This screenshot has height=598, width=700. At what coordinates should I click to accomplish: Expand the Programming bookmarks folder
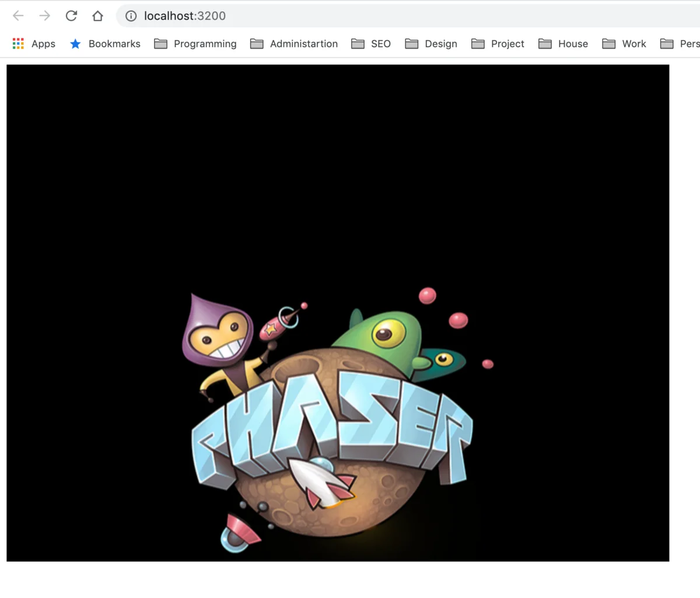click(195, 44)
